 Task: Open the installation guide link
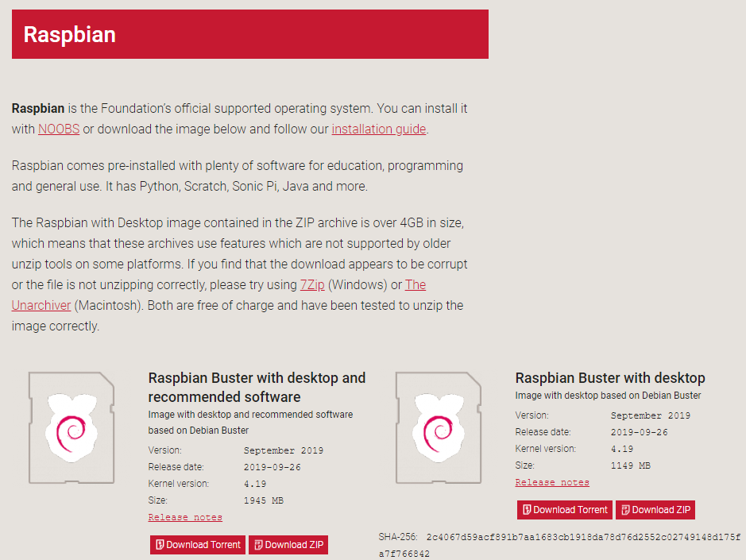coord(379,129)
